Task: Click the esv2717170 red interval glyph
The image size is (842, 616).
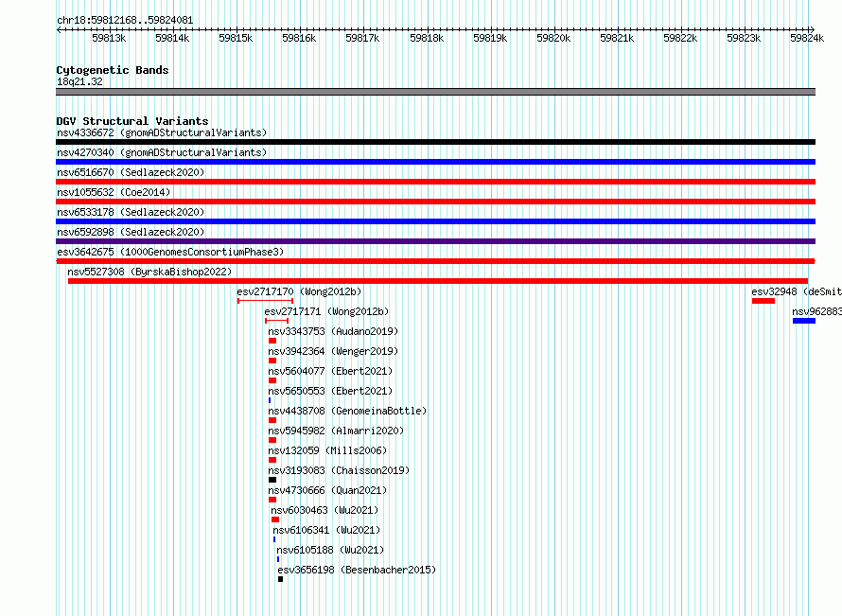Action: 265,301
